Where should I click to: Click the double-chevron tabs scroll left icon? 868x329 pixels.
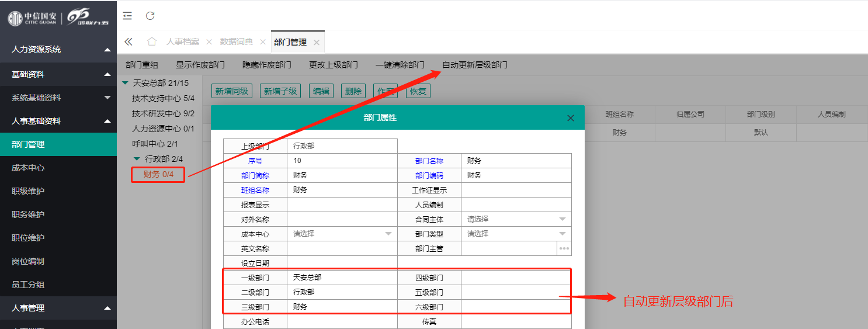tap(129, 41)
